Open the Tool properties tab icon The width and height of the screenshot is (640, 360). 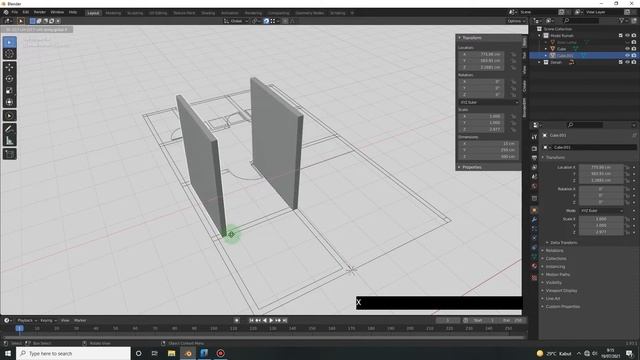(534, 137)
